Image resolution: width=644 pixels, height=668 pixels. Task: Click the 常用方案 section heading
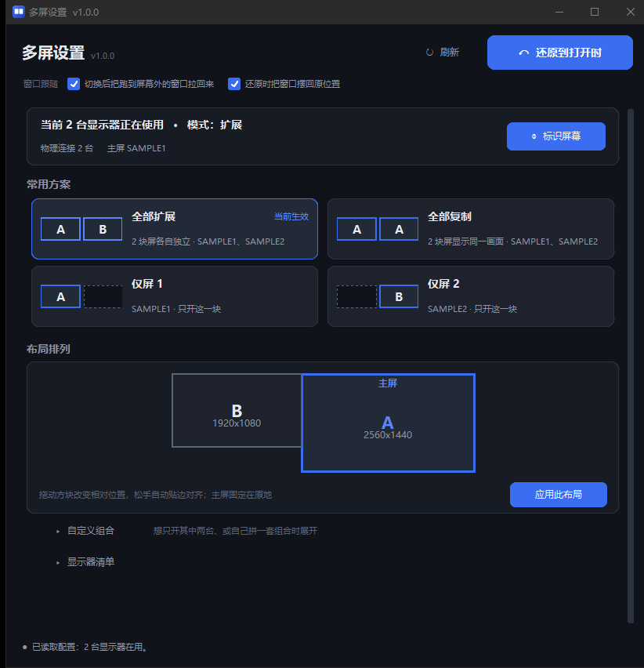(x=49, y=184)
